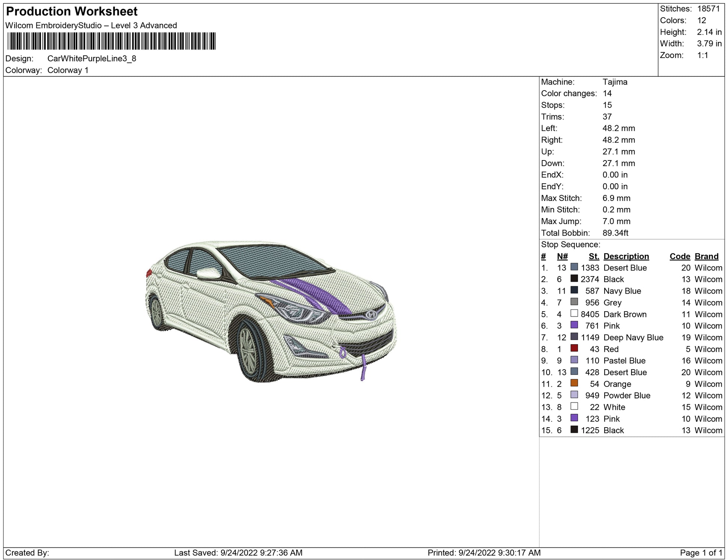The height and width of the screenshot is (560, 728).
Task: Click the Desert Blue swatch in stop 1
Action: pyautogui.click(x=574, y=267)
